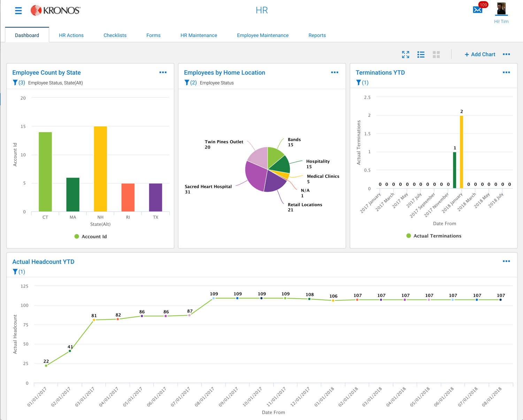Click Tim's profile avatar
This screenshot has height=420, width=523.
(502, 9)
